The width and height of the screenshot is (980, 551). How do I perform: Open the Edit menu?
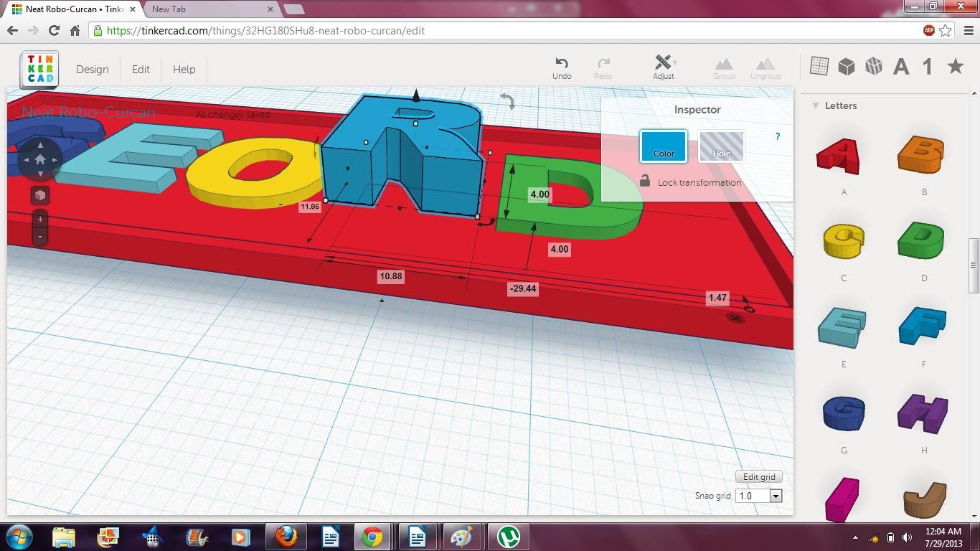pos(141,69)
